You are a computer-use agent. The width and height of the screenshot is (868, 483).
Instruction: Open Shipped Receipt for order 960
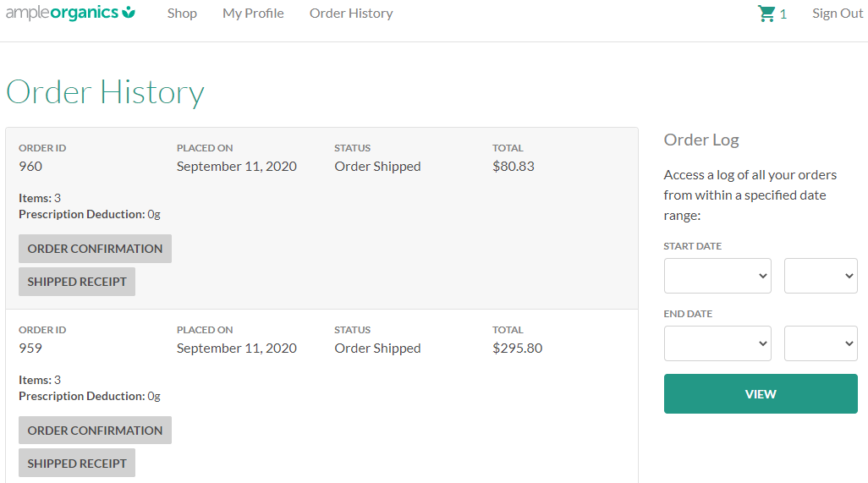[77, 282]
